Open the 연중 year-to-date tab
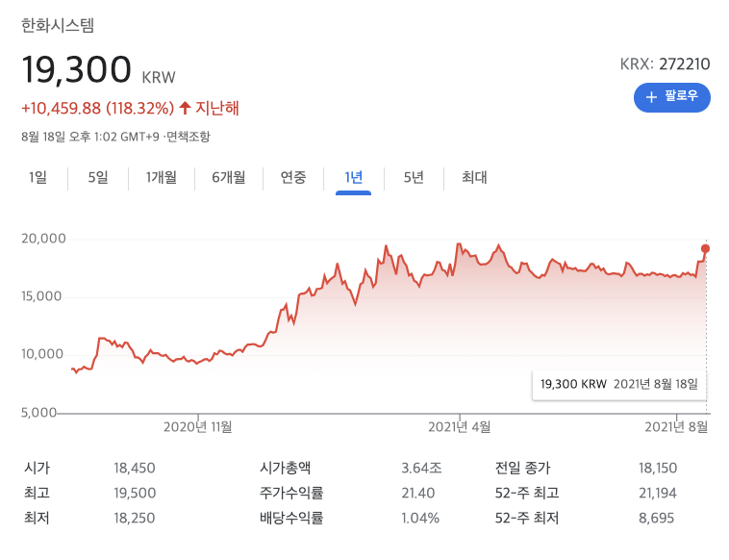 pyautogui.click(x=293, y=177)
